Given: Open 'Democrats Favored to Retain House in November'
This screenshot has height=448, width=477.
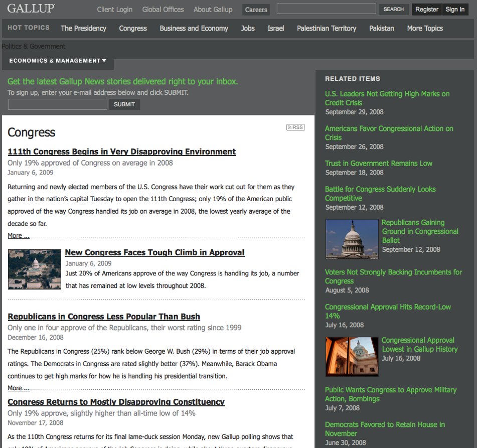Looking at the screenshot, I should [385, 429].
